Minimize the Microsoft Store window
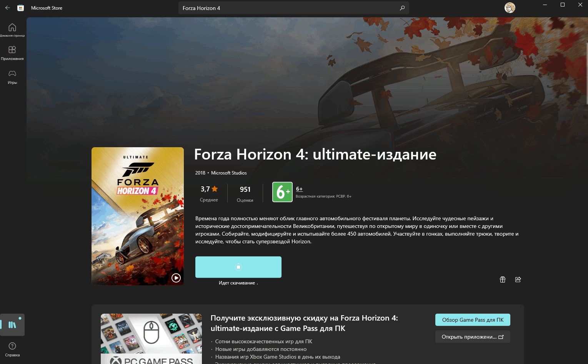 (545, 5)
